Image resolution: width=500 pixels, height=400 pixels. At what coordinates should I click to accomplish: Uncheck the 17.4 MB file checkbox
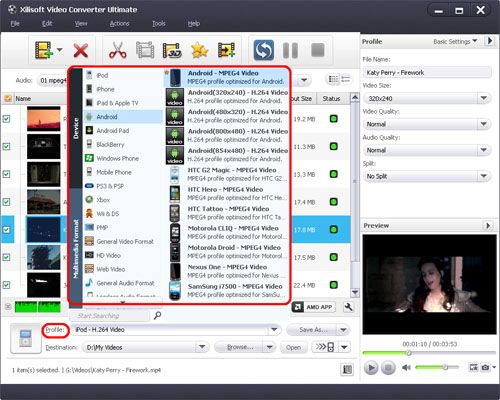(x=6, y=202)
